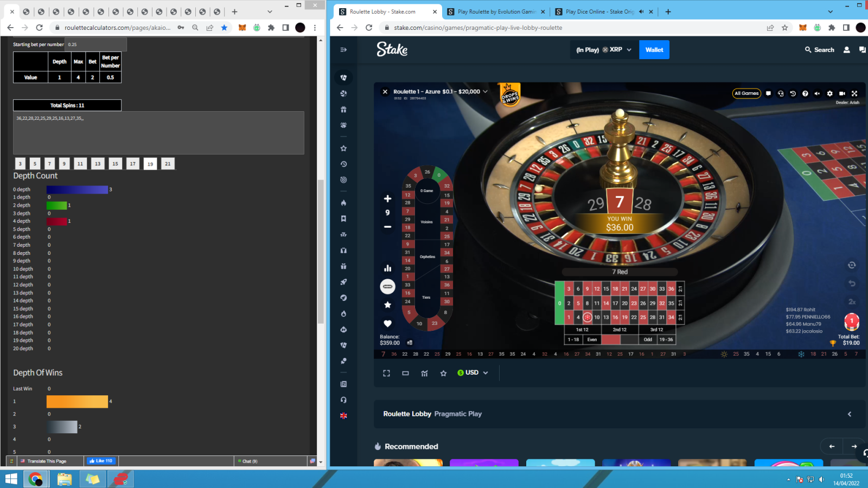This screenshot has width=868, height=488.
Task: Bookmark star in roulettecalculators address bar
Action: click(224, 28)
